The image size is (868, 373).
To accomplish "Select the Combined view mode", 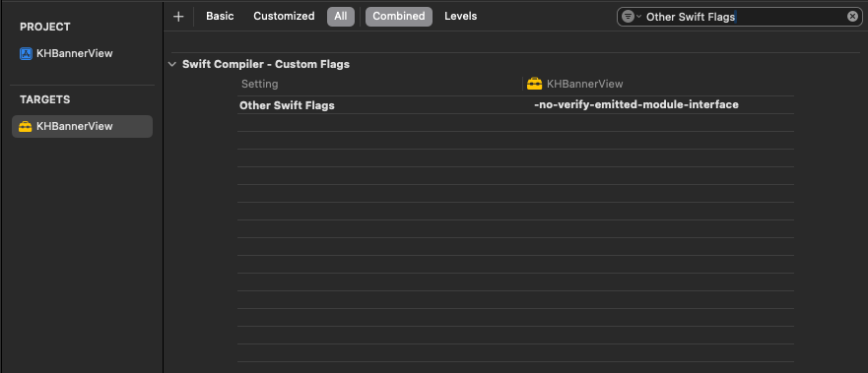I will click(x=399, y=17).
